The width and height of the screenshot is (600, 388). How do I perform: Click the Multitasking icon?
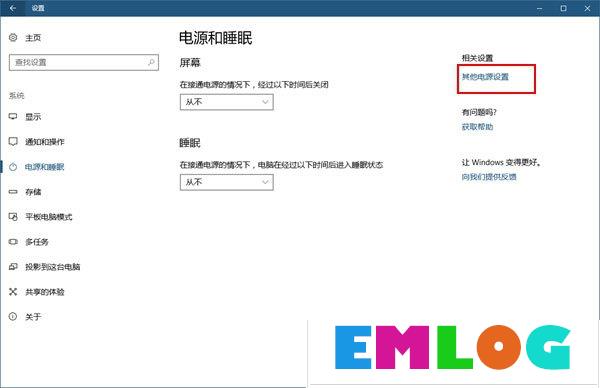click(x=13, y=242)
